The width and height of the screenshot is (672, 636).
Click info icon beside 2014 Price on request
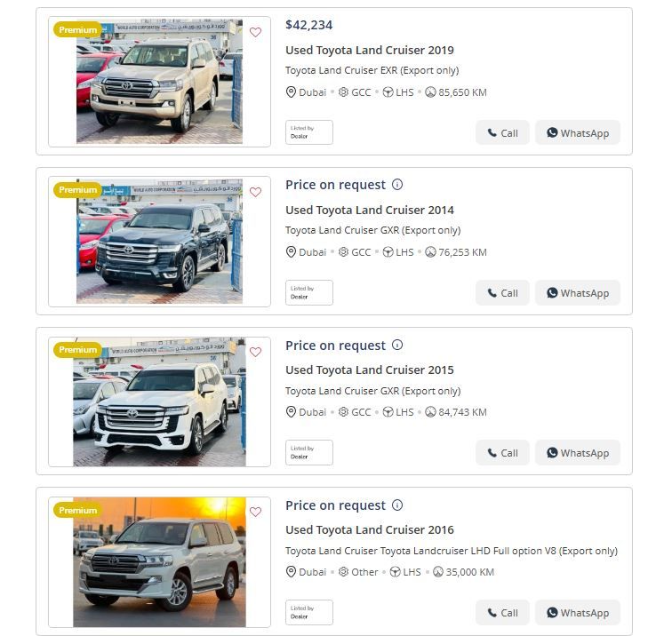pos(397,185)
